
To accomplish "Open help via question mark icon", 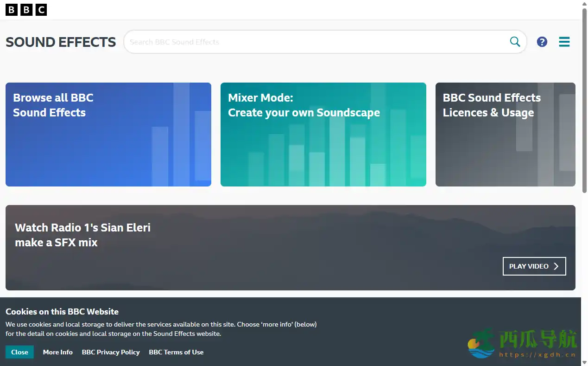I will click(x=542, y=42).
